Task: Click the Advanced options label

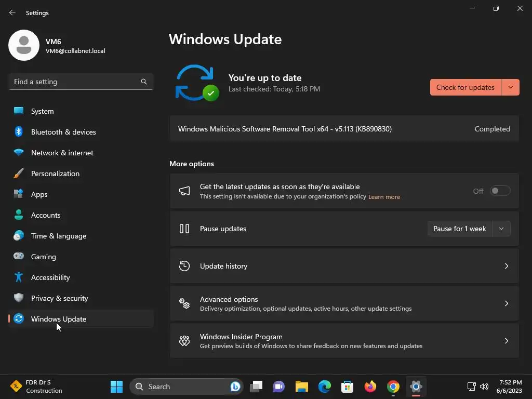Action: [x=229, y=299]
